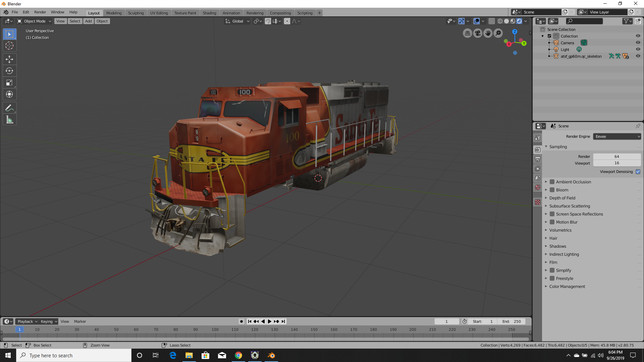644x362 pixels.
Task: Activate the Scale tool
Action: click(9, 82)
